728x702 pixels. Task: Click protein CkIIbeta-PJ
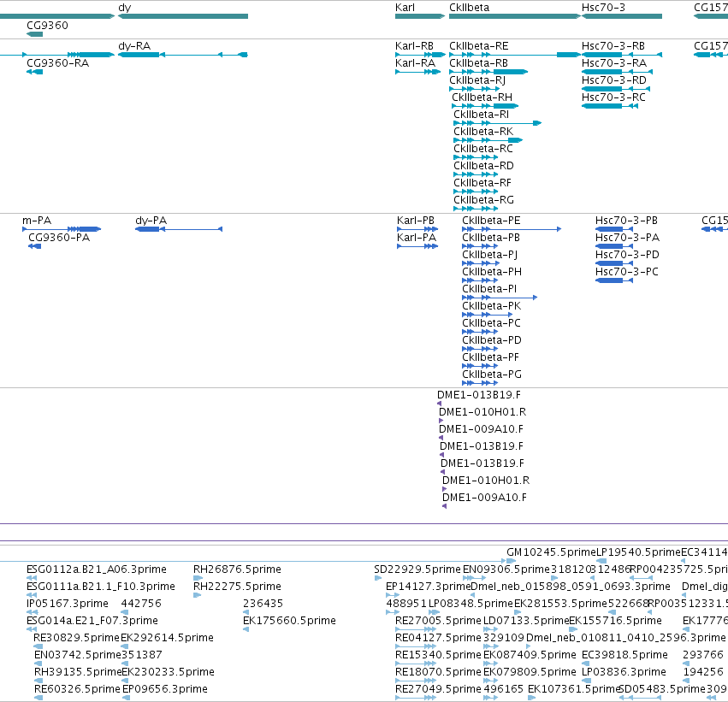pyautogui.click(x=481, y=263)
